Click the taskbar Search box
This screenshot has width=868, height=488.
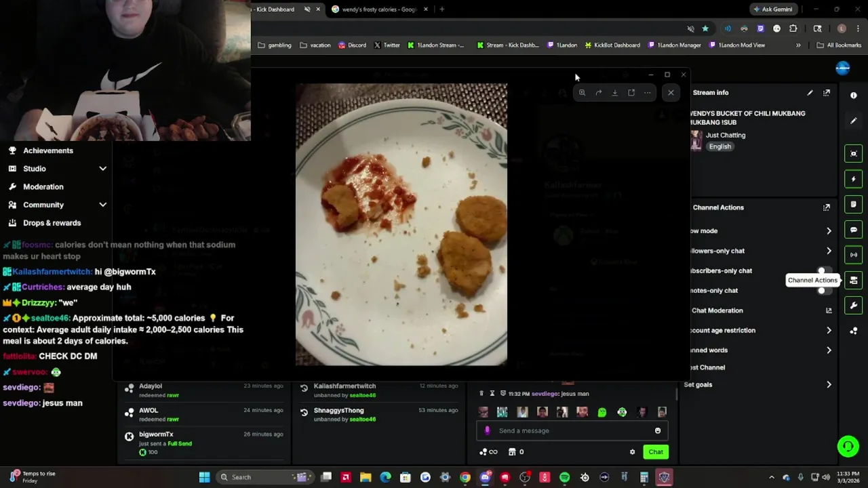pos(265,477)
